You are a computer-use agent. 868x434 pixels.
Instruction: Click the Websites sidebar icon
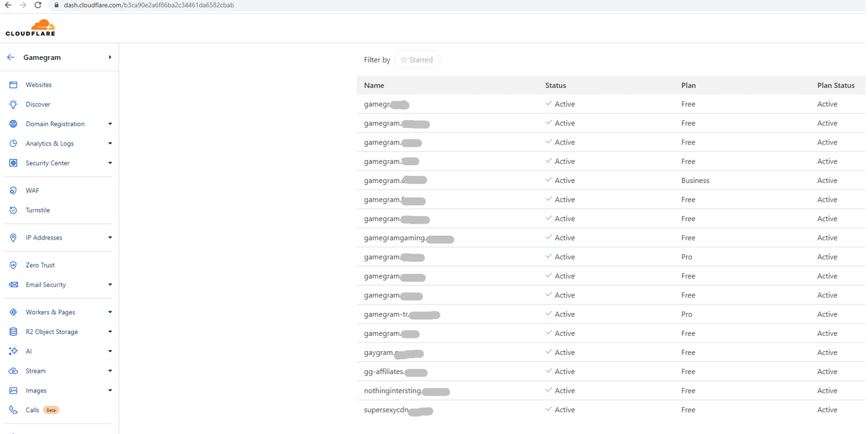13,85
